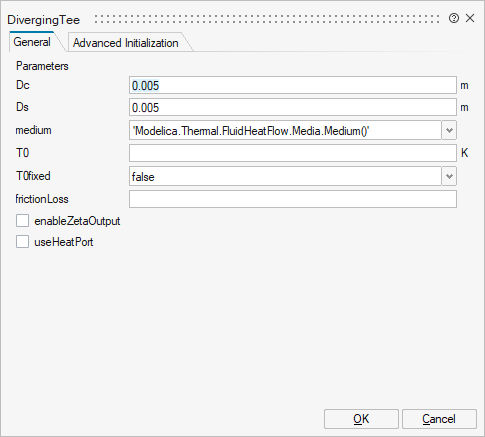Focus the Dc input field
Image resolution: width=485 pixels, height=437 pixels.
(293, 85)
